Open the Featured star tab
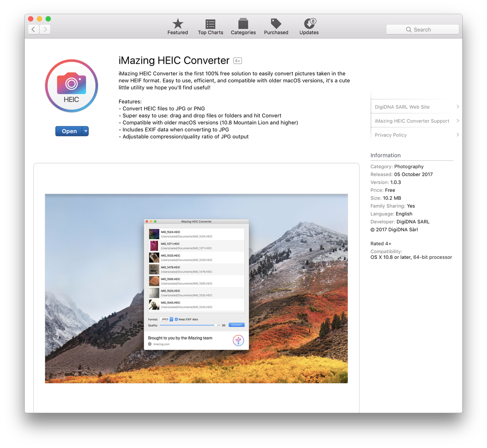 pyautogui.click(x=178, y=24)
